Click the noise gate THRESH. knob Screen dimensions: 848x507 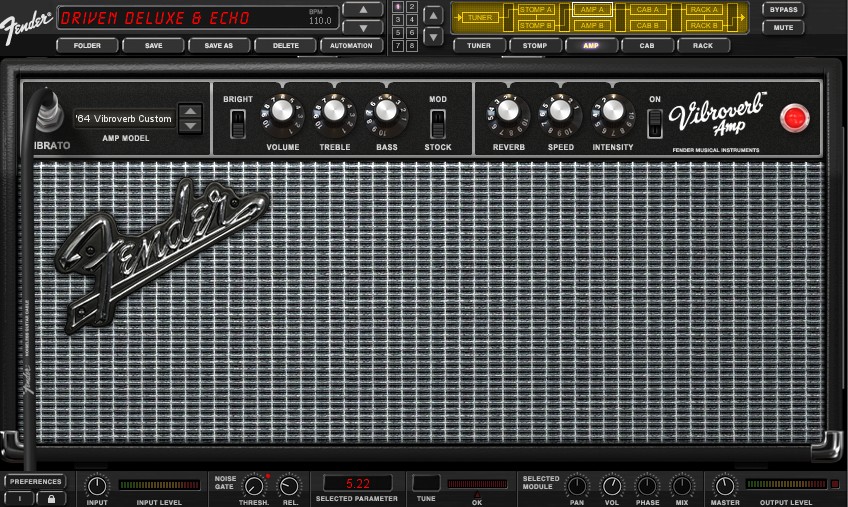[253, 486]
